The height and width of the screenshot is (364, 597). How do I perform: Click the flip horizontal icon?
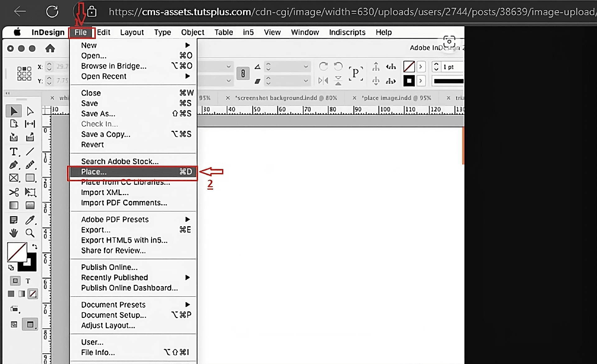click(323, 81)
